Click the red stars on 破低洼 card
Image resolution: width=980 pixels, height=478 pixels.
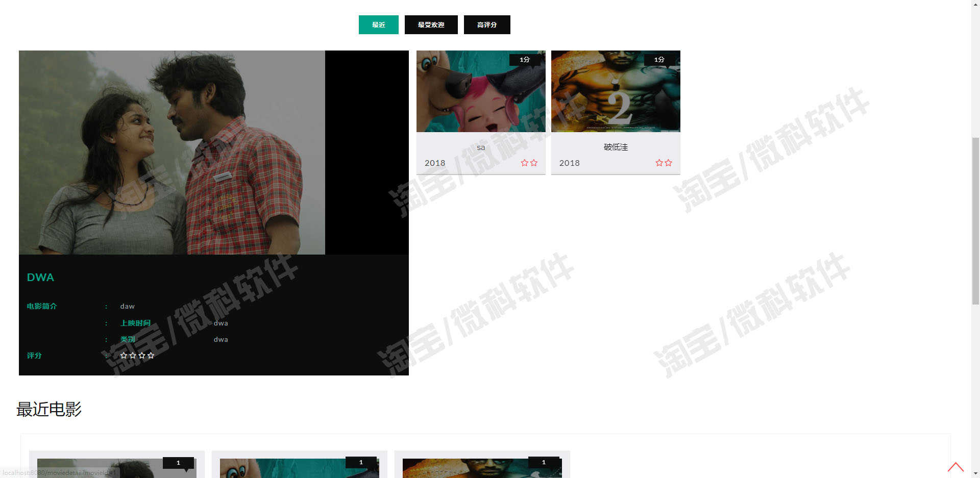[x=664, y=163]
